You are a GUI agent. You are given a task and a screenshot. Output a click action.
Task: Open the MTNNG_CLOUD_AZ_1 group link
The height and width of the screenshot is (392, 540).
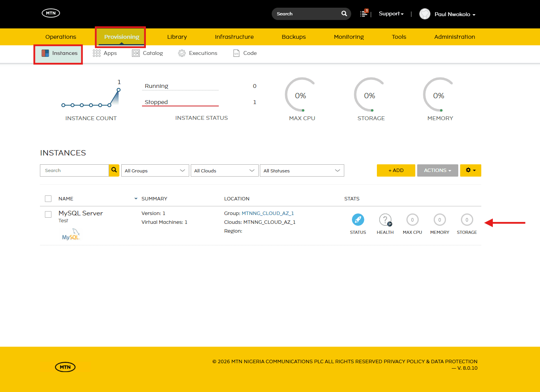tap(268, 213)
